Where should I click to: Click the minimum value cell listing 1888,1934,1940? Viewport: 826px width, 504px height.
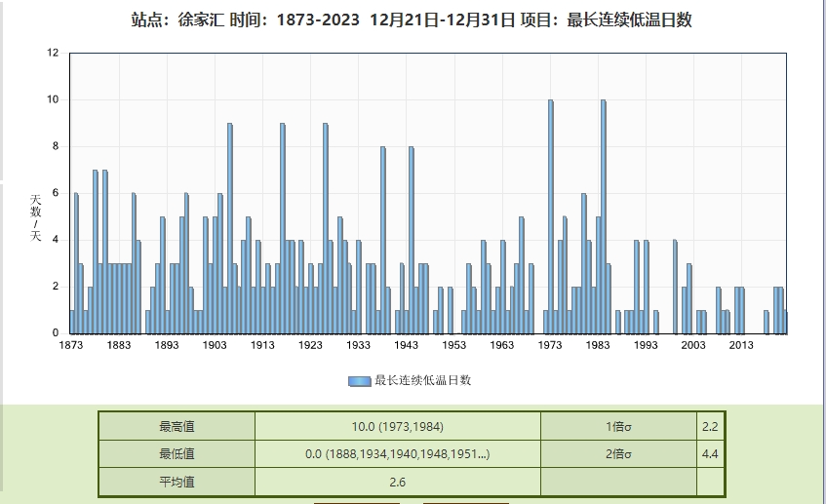click(397, 454)
